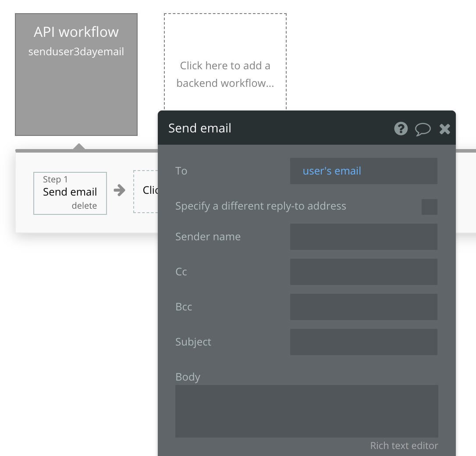The width and height of the screenshot is (476, 456).
Task: Click the arrow between Step 1 and next step
Action: pos(120,190)
